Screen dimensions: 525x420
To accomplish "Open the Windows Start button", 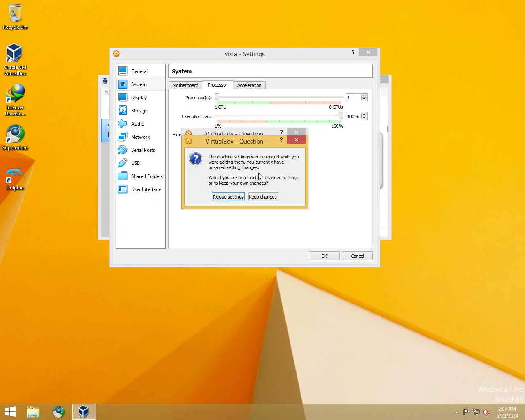I will click(10, 412).
